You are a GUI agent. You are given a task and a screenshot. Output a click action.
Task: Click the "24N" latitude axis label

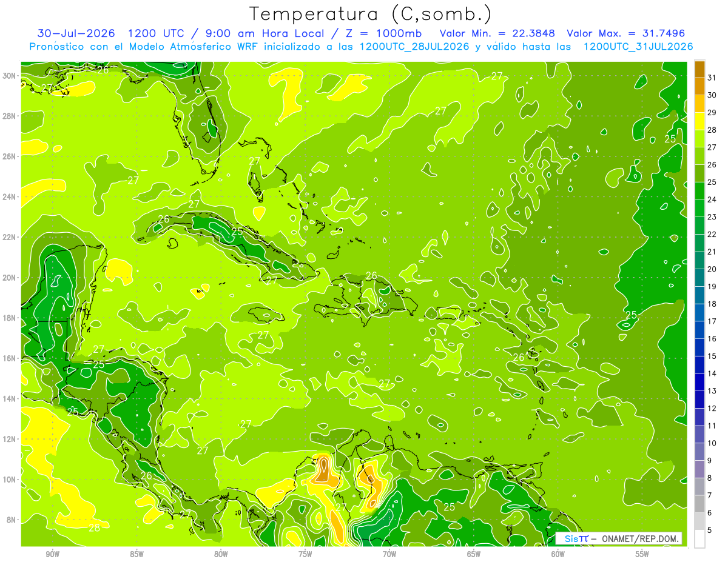point(10,196)
